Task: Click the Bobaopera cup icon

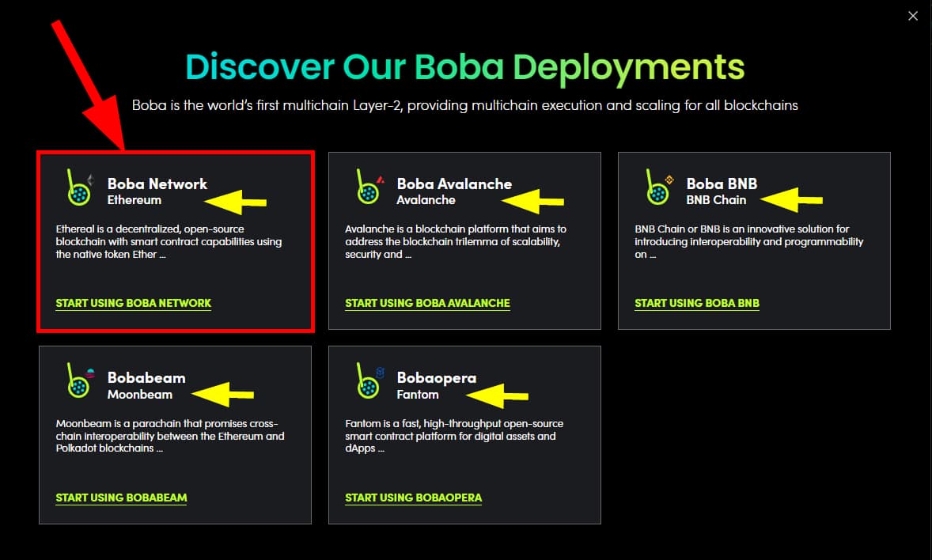Action: [x=367, y=388]
